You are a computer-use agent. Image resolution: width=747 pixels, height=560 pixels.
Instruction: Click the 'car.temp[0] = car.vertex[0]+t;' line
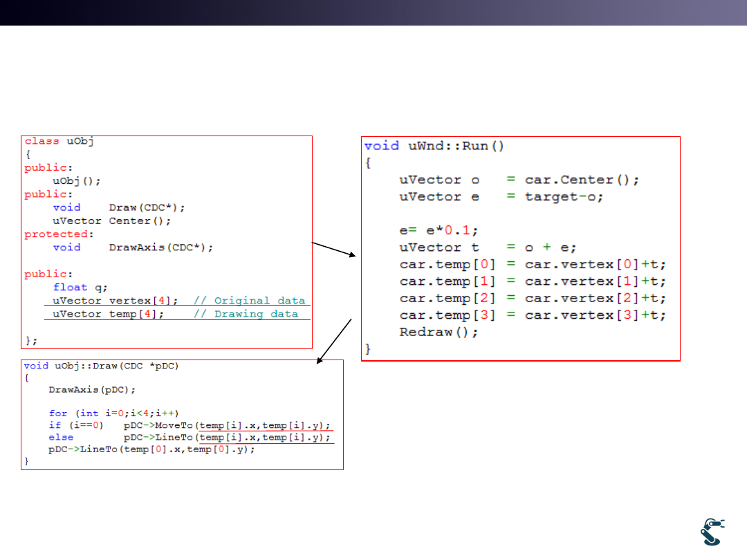pyautogui.click(x=533, y=264)
